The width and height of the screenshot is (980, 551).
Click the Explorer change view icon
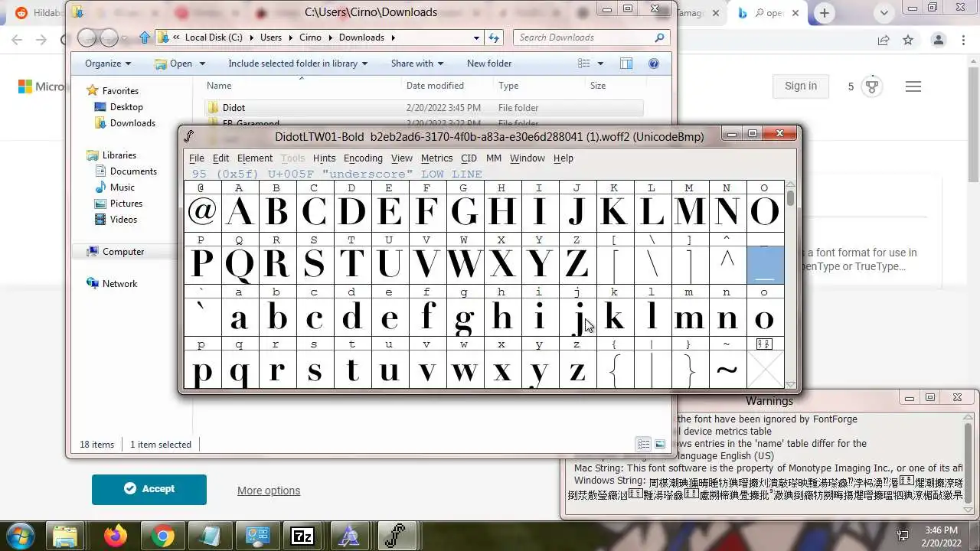584,64
